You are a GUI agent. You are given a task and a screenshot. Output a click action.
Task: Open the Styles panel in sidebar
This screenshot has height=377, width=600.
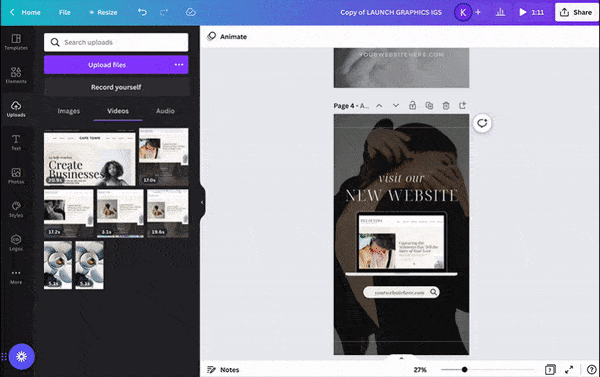16,209
